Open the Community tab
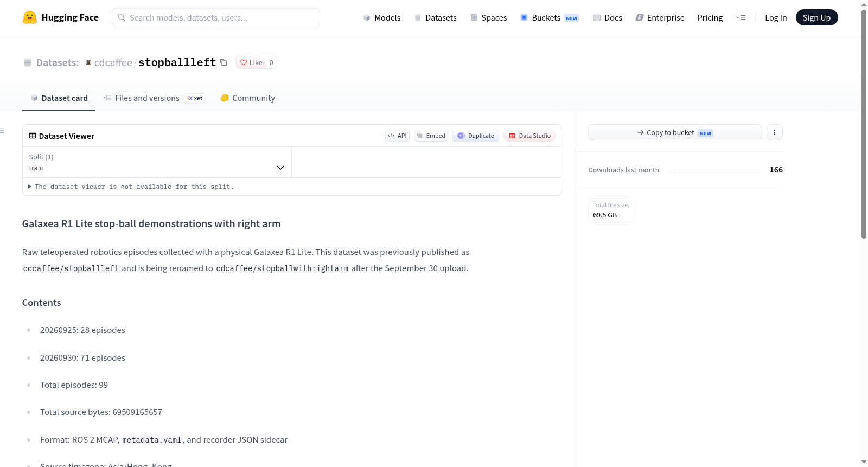Viewport: 868px width, 467px height. click(247, 98)
